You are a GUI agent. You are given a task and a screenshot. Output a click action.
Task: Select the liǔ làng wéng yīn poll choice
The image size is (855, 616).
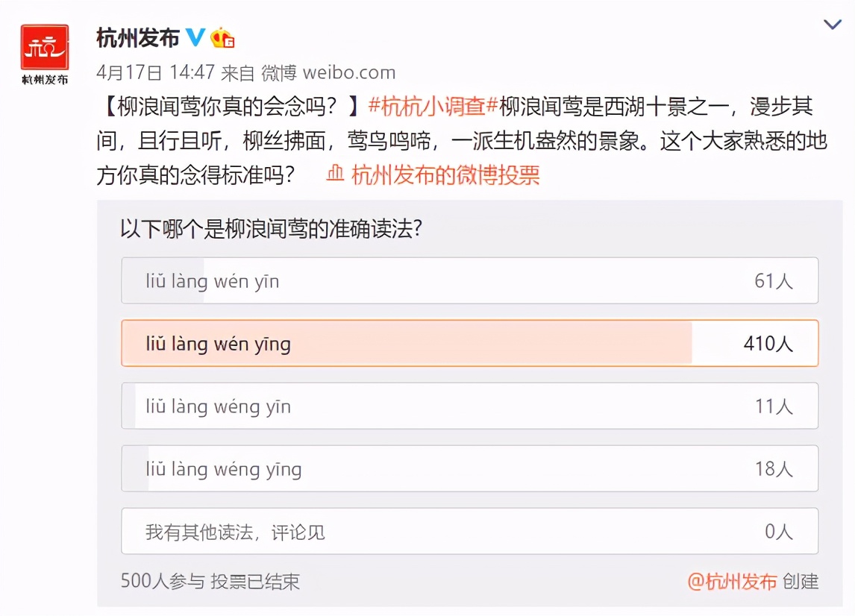470,406
